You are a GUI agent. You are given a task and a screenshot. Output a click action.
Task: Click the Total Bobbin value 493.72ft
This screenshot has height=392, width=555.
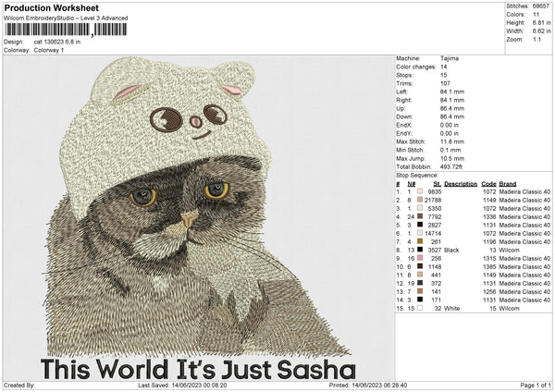tap(451, 166)
